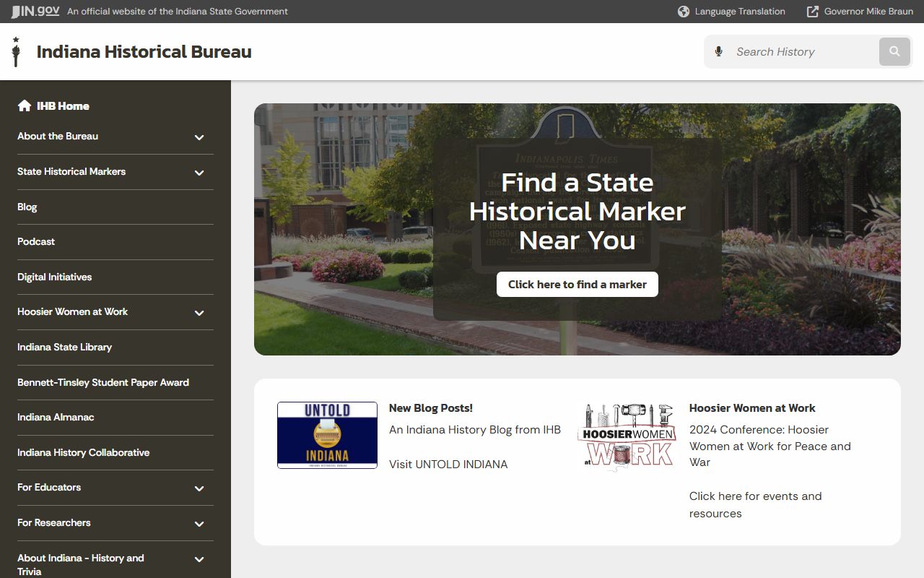Click the Indiana Historical Bureau site title

point(144,52)
